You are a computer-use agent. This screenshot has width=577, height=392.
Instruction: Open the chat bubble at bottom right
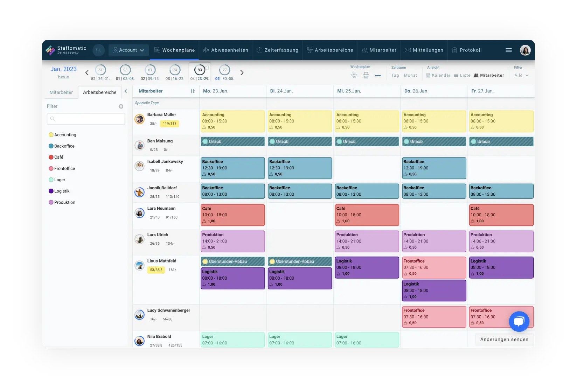pos(519,321)
